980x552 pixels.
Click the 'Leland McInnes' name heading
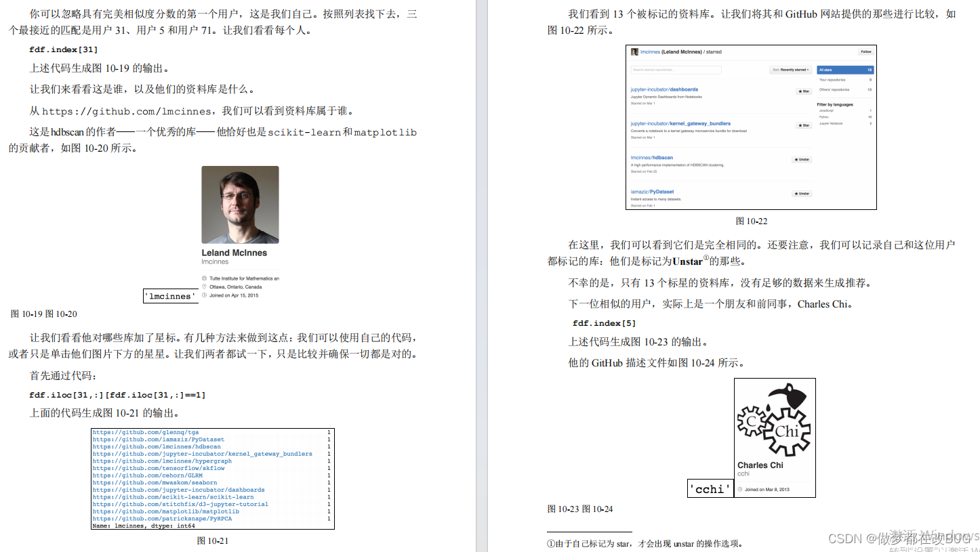click(x=234, y=253)
